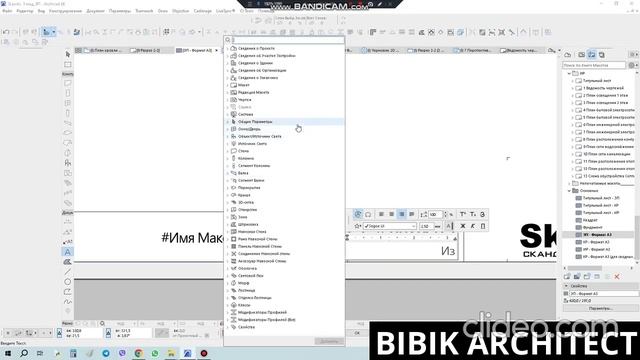Open WhatsApp from the taskbar

155,353
